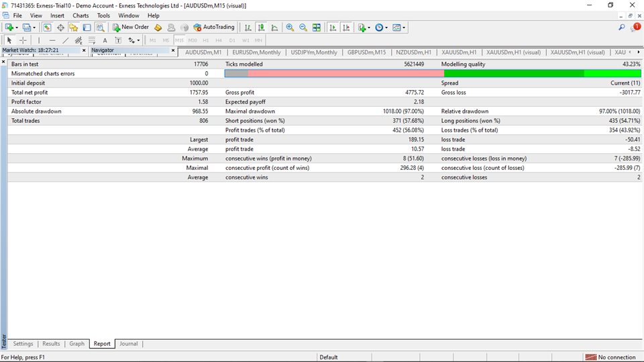Switch to the tester Results tab

[x=51, y=343]
